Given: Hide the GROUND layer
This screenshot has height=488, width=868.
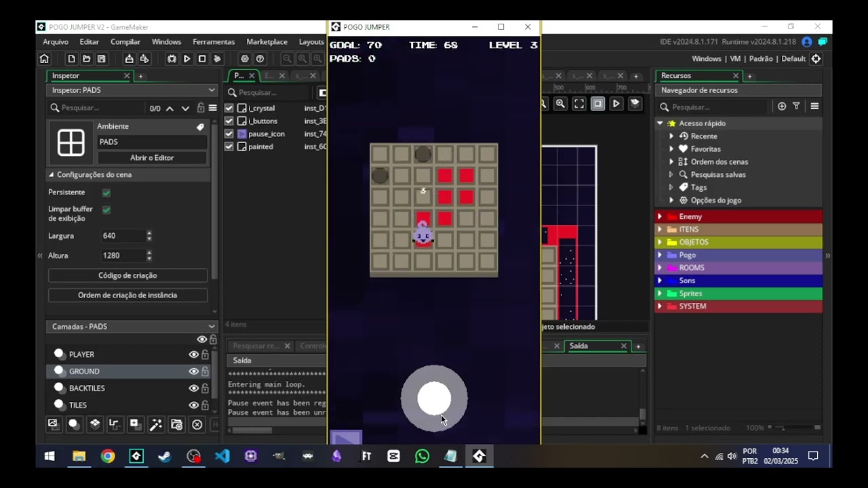Looking at the screenshot, I should point(194,371).
